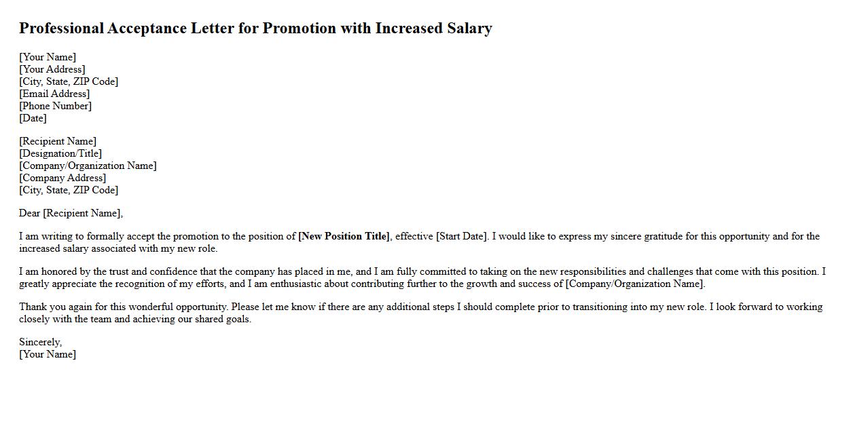The height and width of the screenshot is (441, 868).
Task: Click the [Company Address] placeholder
Action: point(62,178)
